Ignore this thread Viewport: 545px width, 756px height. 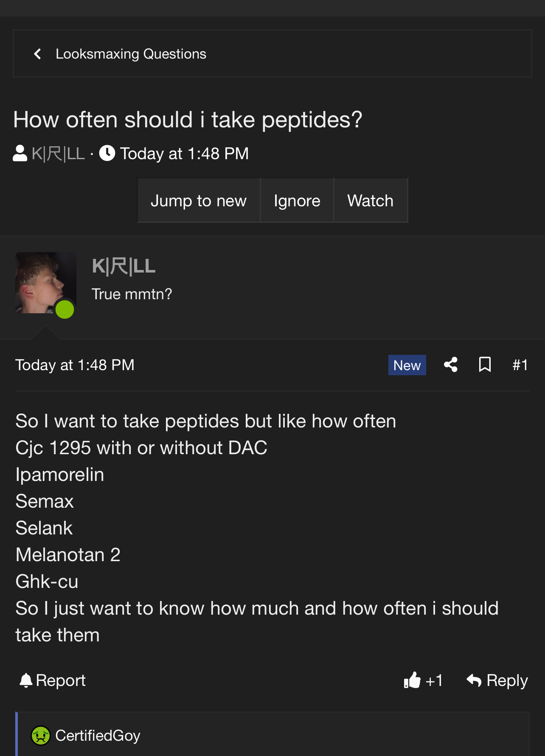[x=297, y=200]
